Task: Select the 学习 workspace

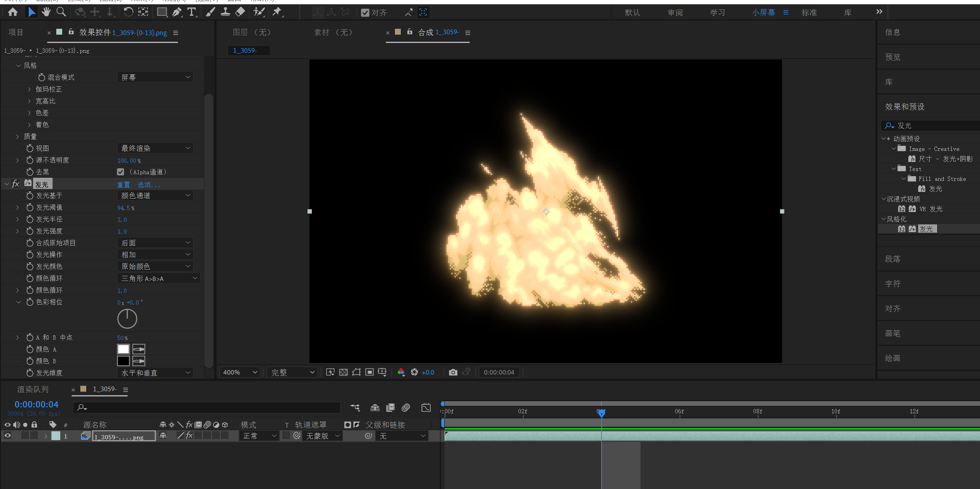Action: [717, 13]
